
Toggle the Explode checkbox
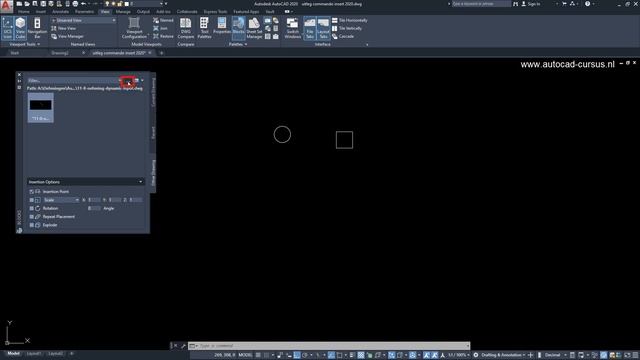pos(31,225)
